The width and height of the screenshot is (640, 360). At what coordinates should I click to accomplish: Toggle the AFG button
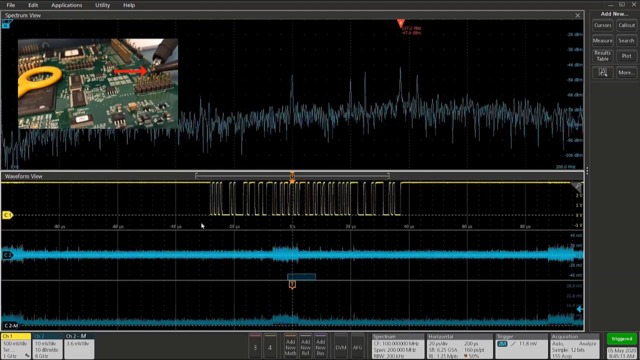pyautogui.click(x=358, y=347)
